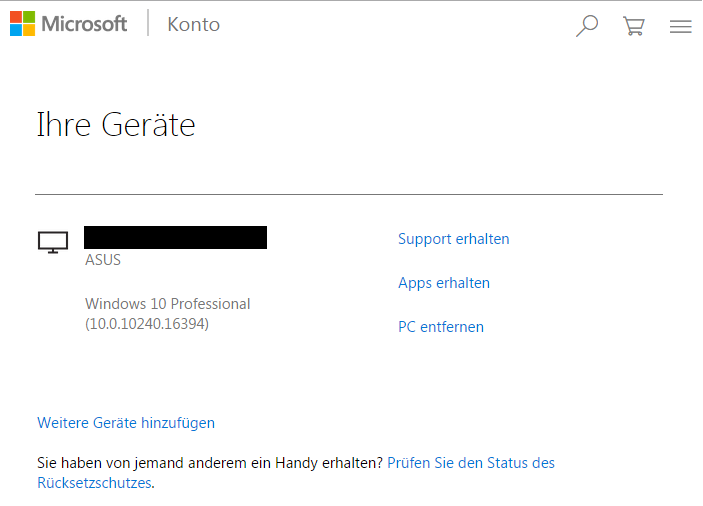Image resolution: width=703 pixels, height=506 pixels.
Task: Open the search magnifier icon
Action: point(587,26)
